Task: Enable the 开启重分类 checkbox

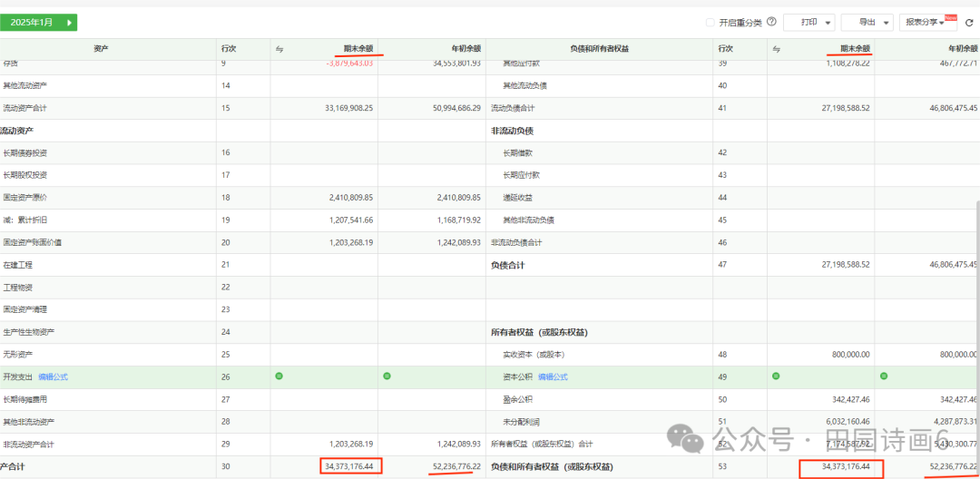Action: coord(710,23)
